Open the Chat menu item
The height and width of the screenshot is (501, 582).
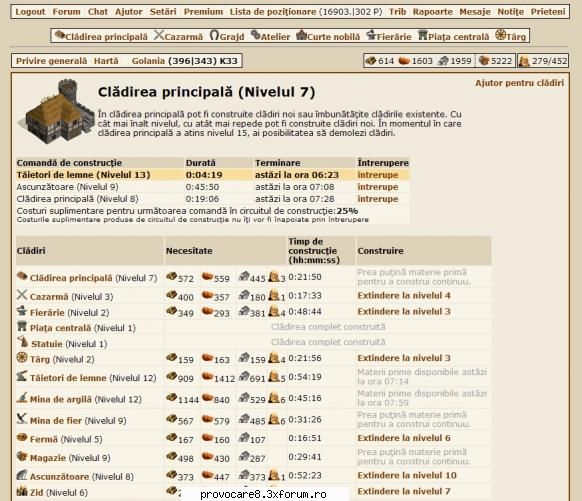point(98,12)
